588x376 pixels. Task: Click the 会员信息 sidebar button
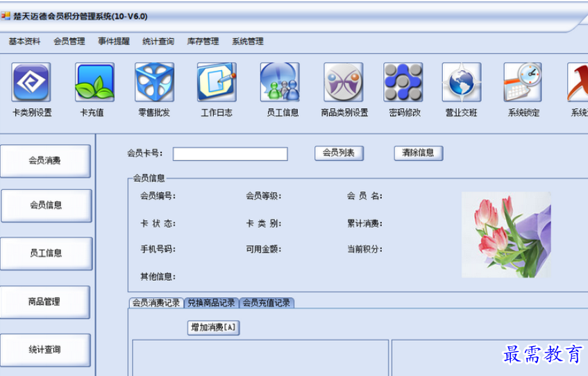click(46, 205)
